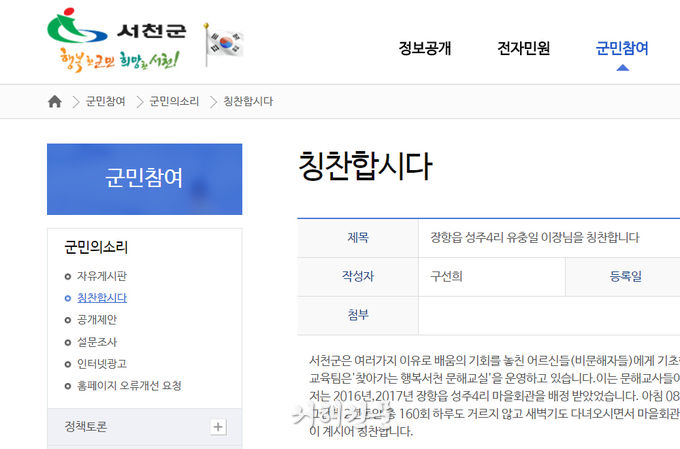Click the 제목 table header cell
This screenshot has height=449, width=680.
358,238
